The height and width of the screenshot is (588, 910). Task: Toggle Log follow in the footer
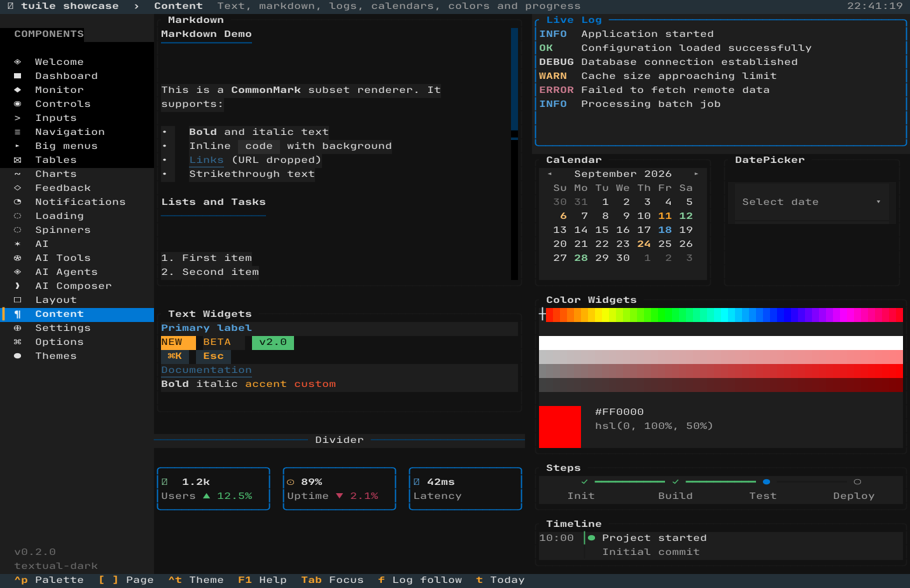420,580
